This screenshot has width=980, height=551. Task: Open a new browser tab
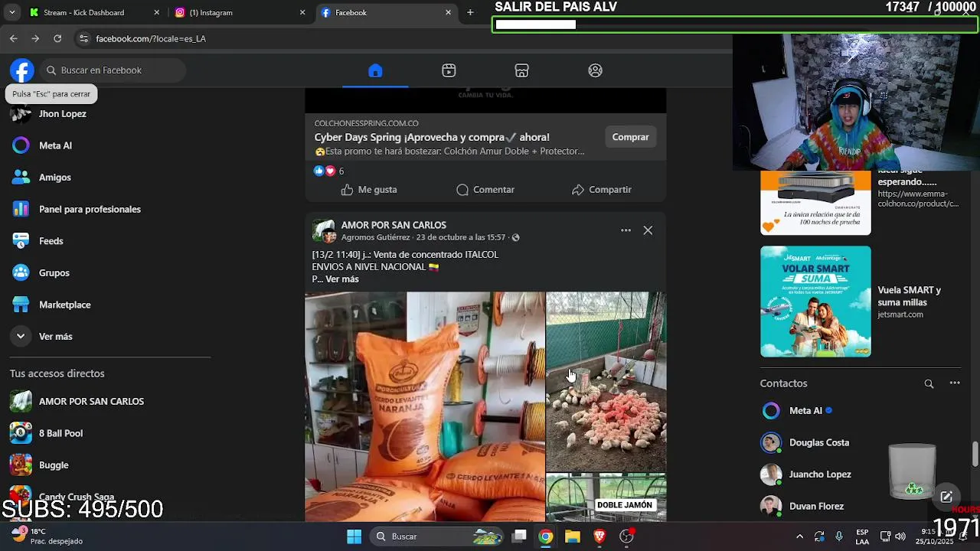point(470,12)
